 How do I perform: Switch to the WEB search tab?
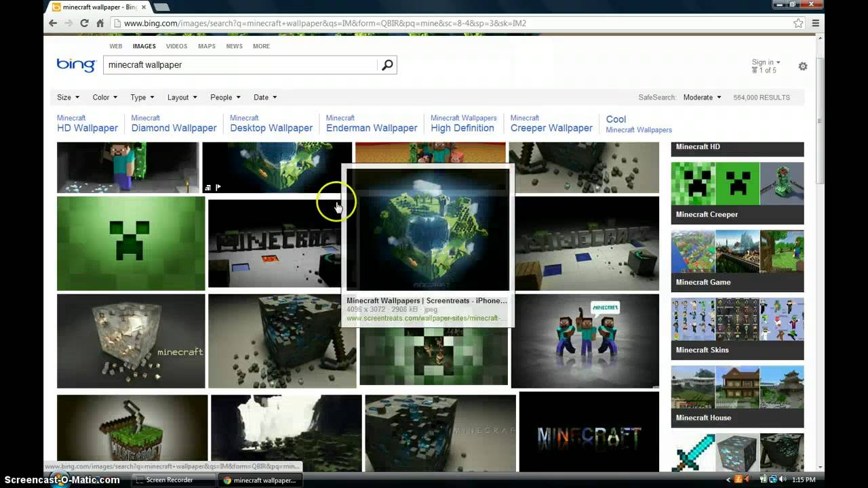tap(116, 46)
